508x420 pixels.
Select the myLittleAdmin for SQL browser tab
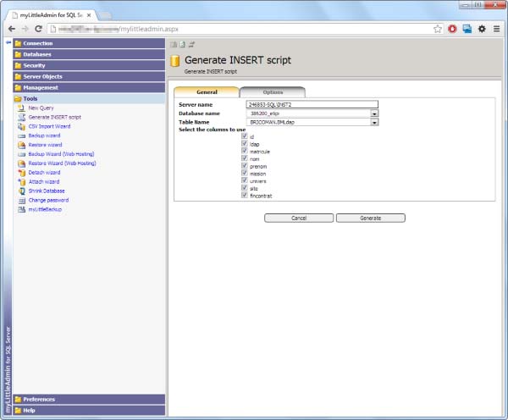point(51,15)
